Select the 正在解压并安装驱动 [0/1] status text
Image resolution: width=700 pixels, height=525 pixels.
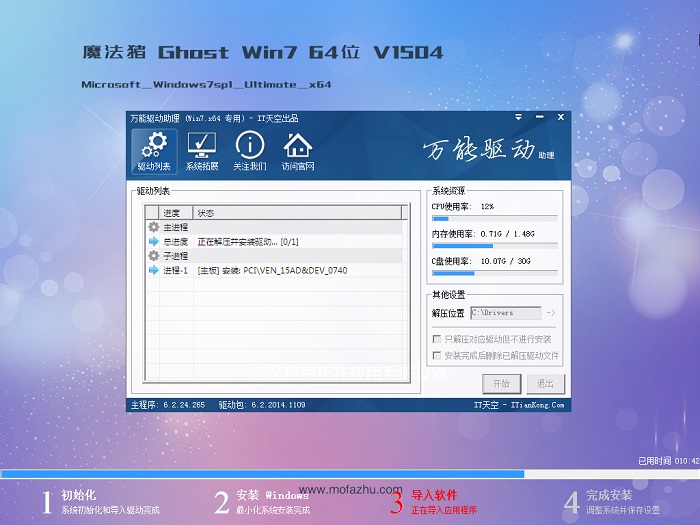(248, 242)
